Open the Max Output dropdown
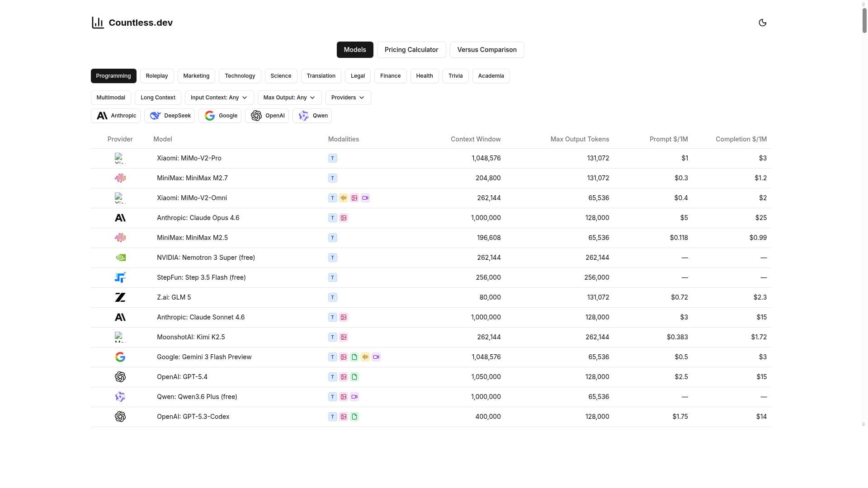Screen dimensions: 868x488 pos(290,98)
